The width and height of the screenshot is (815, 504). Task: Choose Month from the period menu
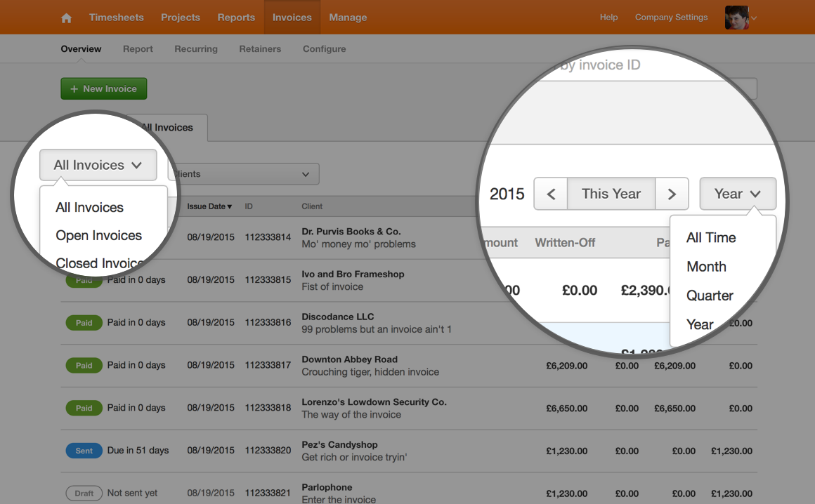[706, 267]
